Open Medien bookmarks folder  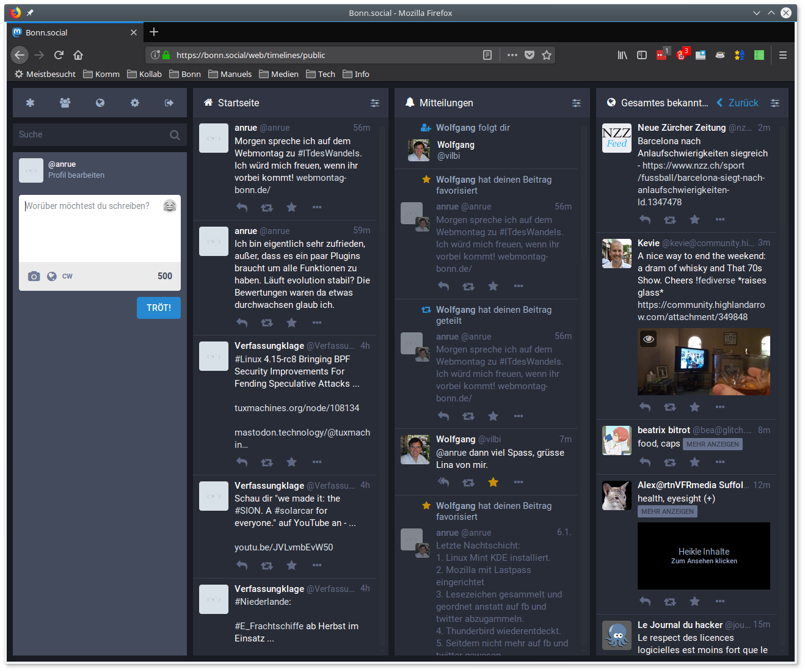click(279, 74)
